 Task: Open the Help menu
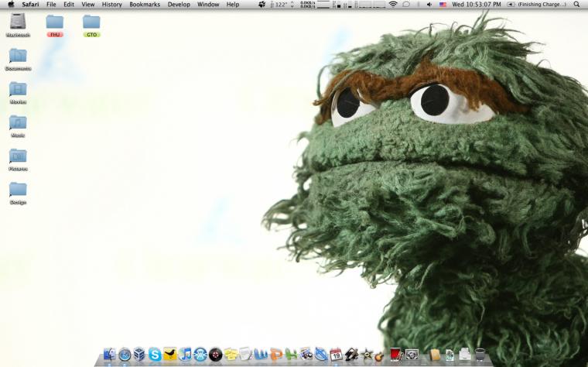coord(233,5)
